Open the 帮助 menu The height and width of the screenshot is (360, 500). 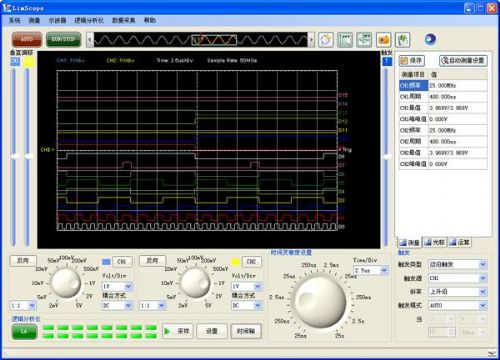(150, 20)
